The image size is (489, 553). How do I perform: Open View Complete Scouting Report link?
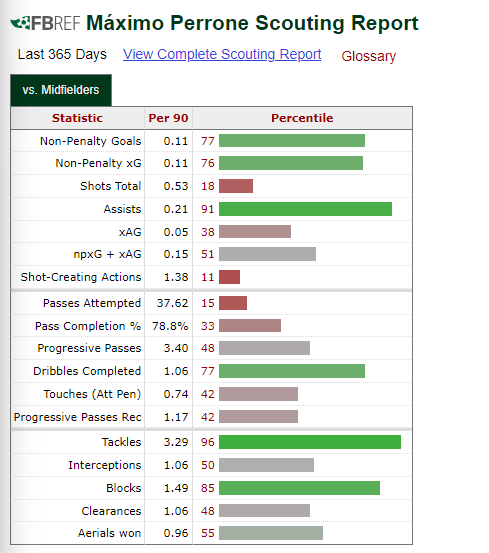(222, 54)
